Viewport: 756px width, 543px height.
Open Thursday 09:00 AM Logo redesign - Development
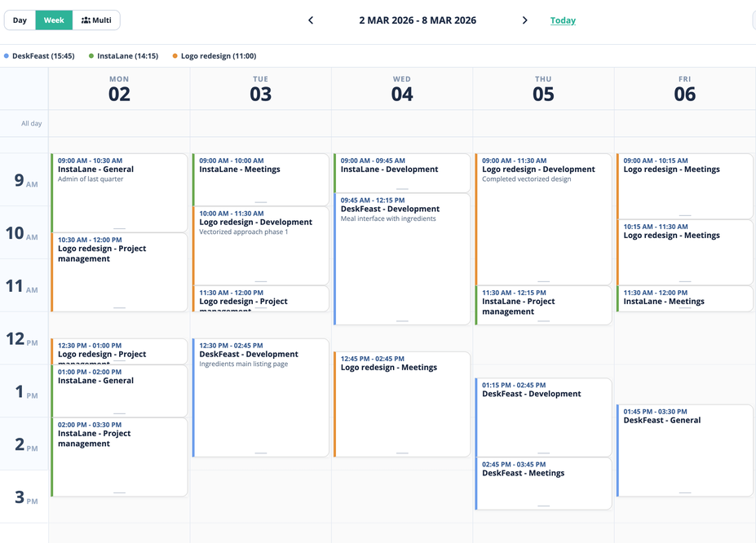[543, 219]
